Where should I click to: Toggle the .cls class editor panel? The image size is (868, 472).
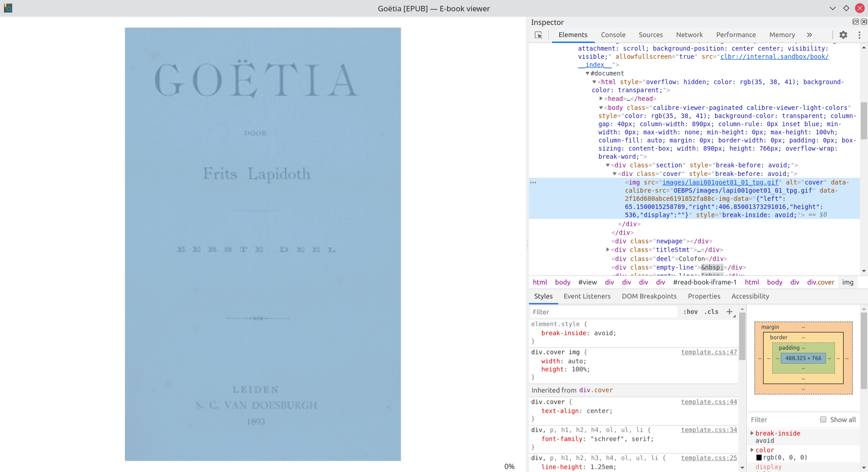(711, 312)
